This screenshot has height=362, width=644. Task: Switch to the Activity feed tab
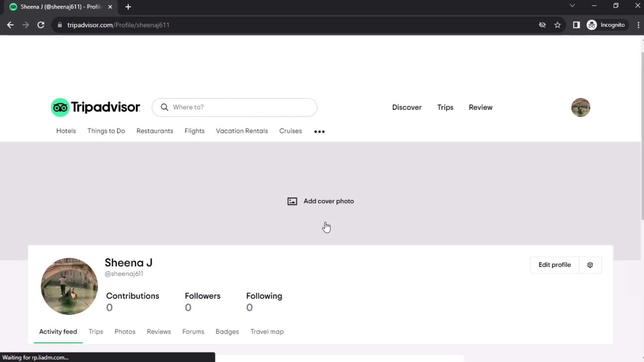pos(58,331)
